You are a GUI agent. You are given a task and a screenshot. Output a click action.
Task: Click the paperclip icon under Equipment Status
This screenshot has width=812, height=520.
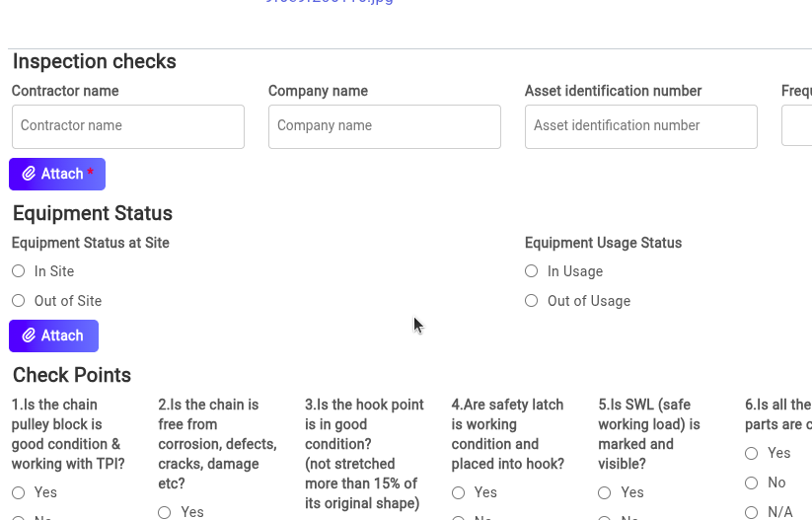click(x=29, y=336)
